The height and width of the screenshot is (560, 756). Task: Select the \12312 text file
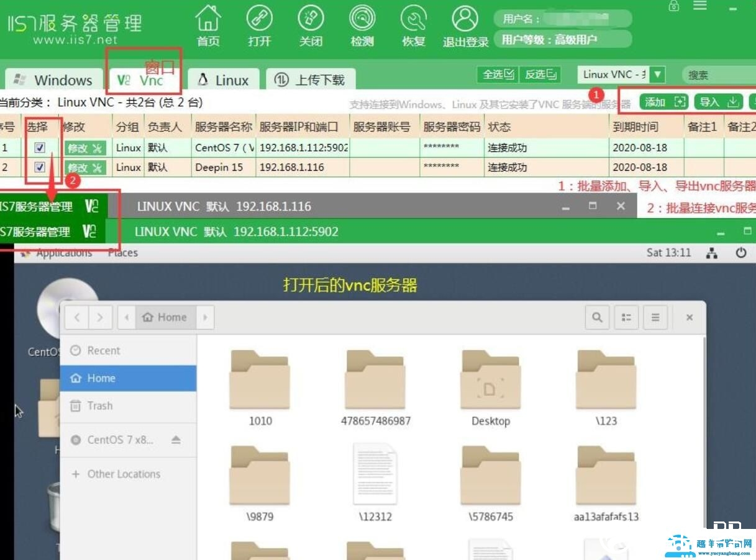(x=375, y=482)
